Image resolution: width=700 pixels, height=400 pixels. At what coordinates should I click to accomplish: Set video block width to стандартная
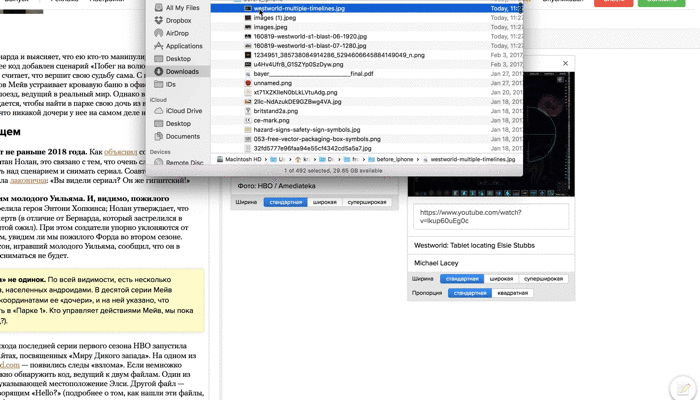pyautogui.click(x=462, y=279)
